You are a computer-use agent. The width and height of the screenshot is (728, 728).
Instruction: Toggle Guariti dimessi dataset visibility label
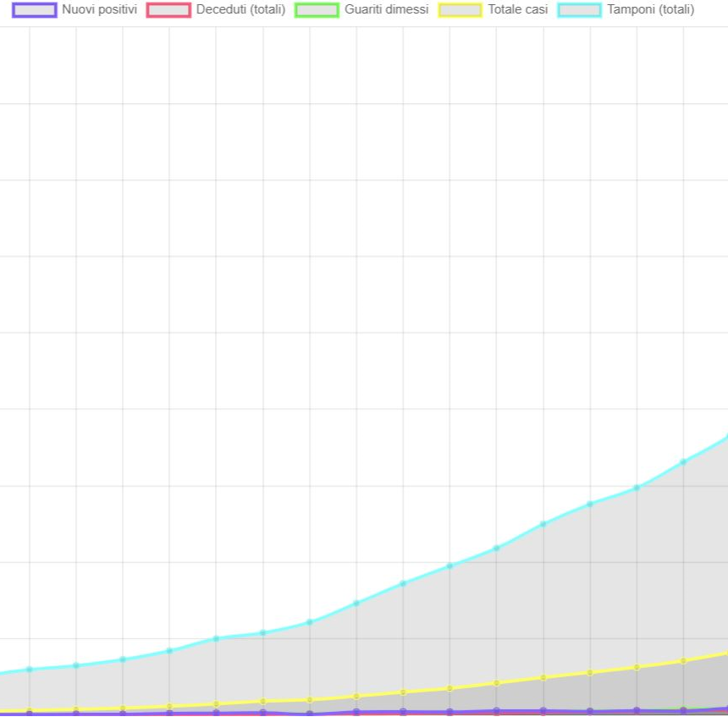click(386, 10)
